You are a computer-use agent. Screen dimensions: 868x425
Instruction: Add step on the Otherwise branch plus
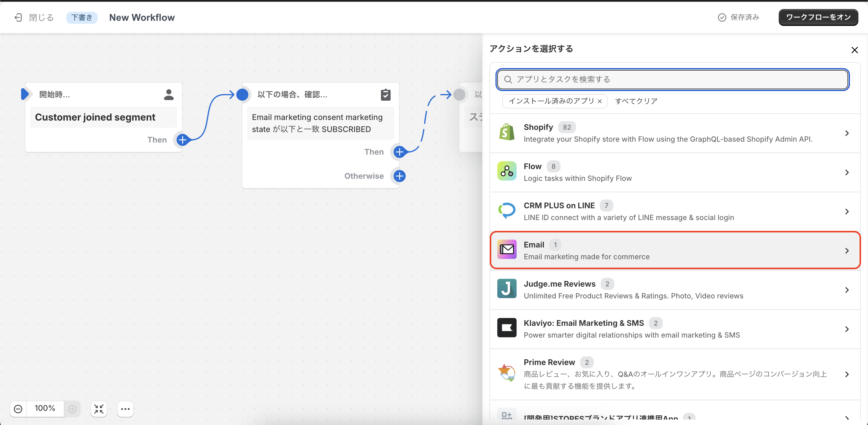399,176
